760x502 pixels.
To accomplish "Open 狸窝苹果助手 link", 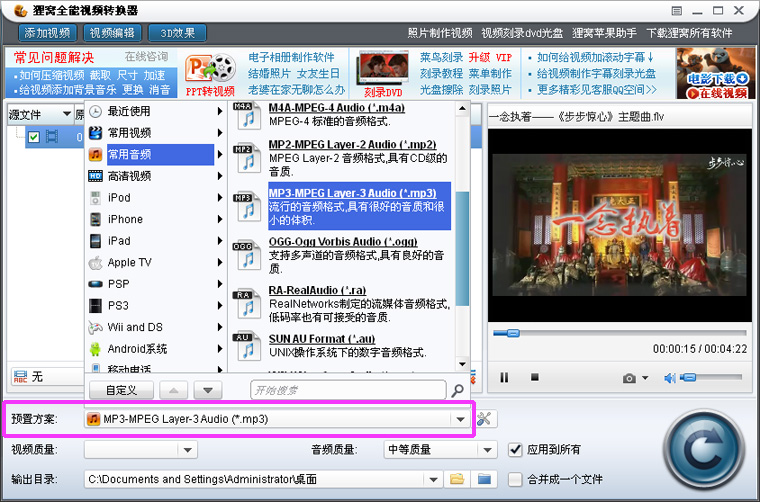I will click(x=604, y=33).
